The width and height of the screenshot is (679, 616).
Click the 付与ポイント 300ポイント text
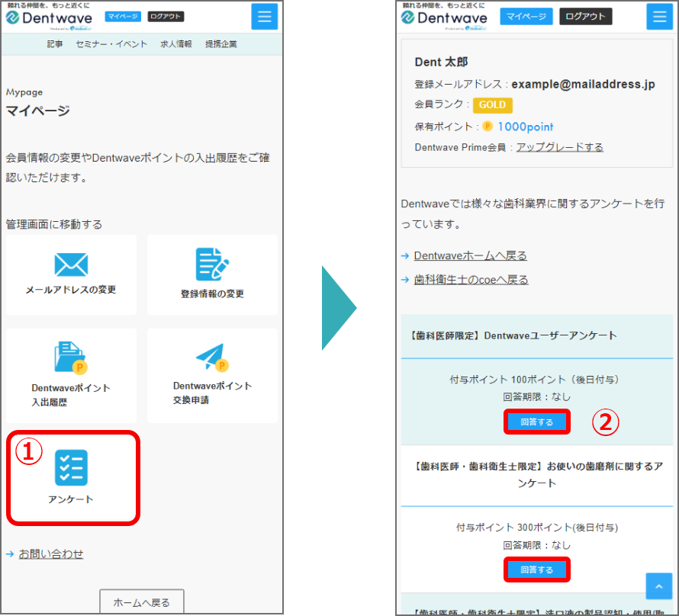(x=537, y=528)
